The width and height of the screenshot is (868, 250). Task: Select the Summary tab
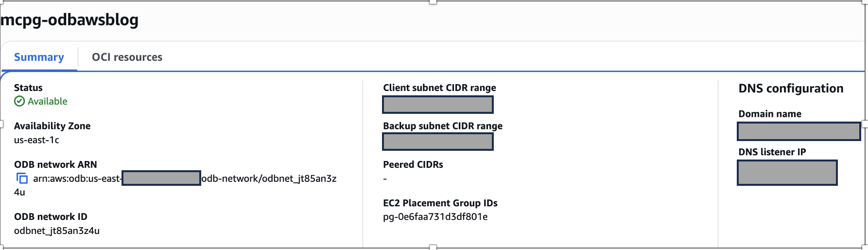coord(39,57)
